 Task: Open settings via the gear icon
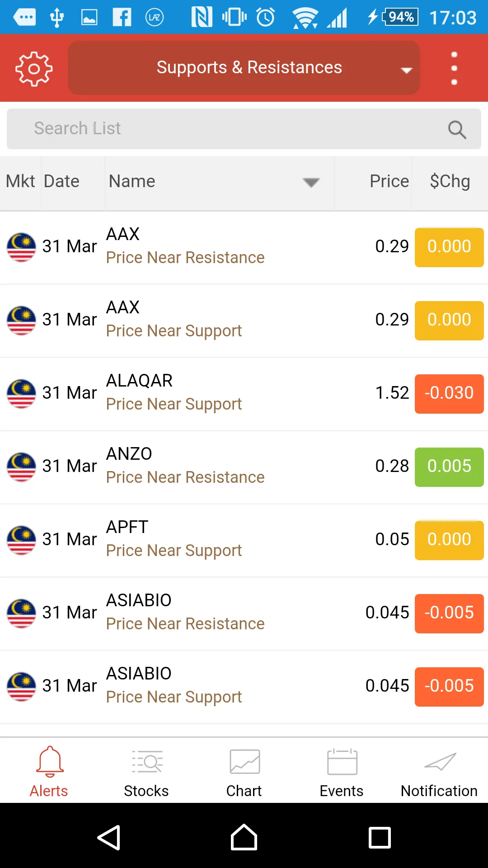pyautogui.click(x=34, y=69)
